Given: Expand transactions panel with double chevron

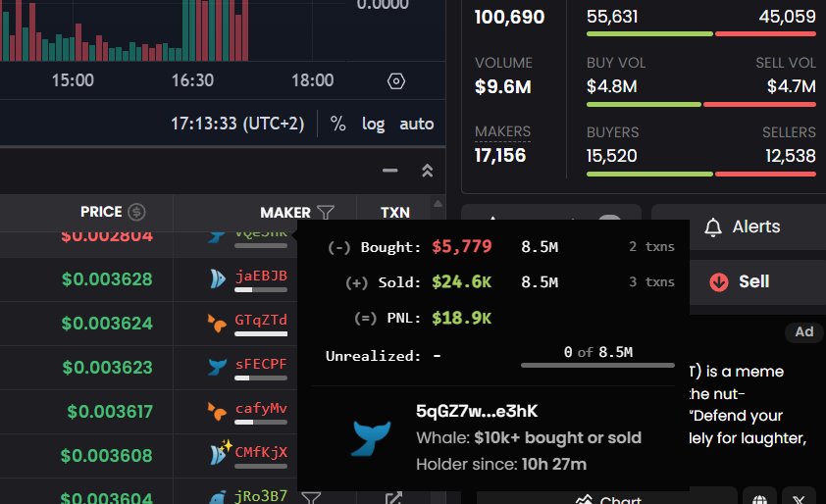Looking at the screenshot, I should click(427, 170).
